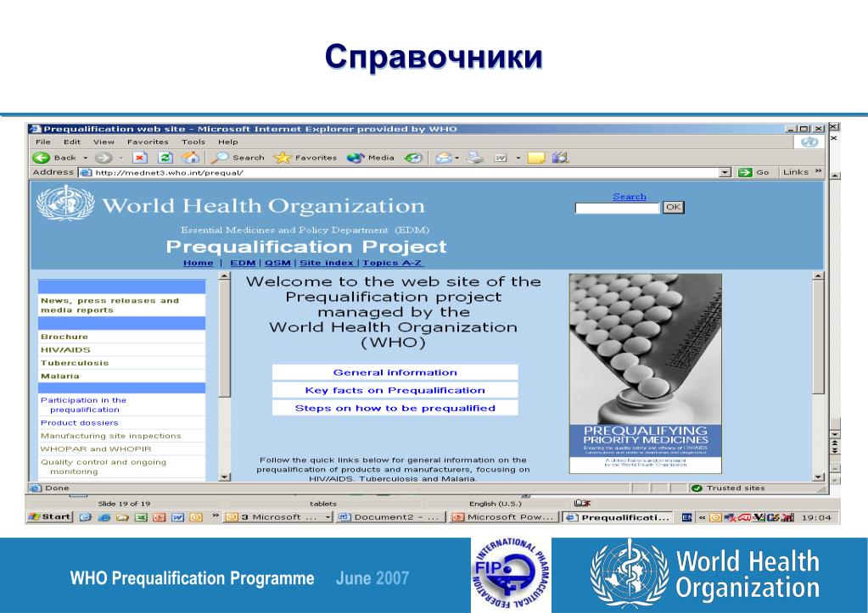Click the Refresh page icon
Viewport: 868px width, 613px height.
click(165, 158)
